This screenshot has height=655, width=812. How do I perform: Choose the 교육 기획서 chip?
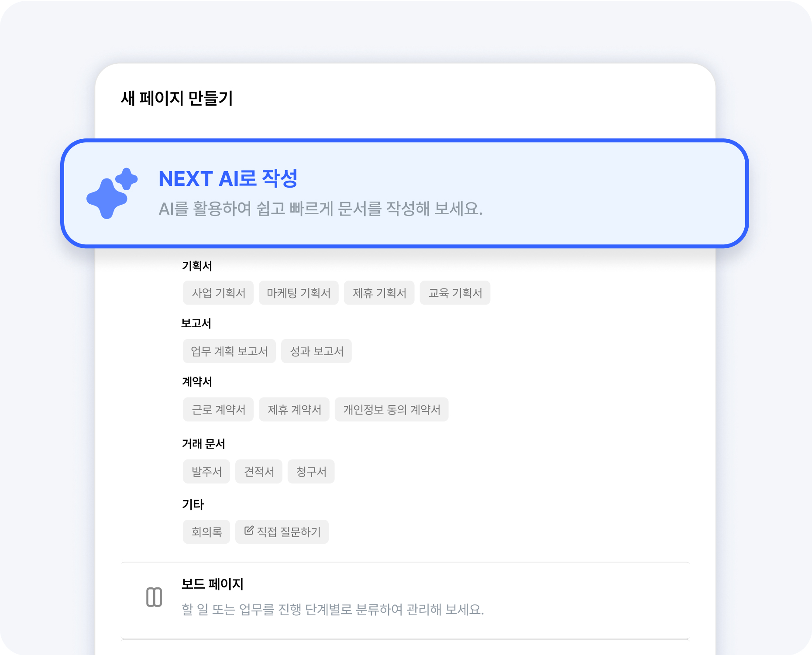click(x=455, y=293)
